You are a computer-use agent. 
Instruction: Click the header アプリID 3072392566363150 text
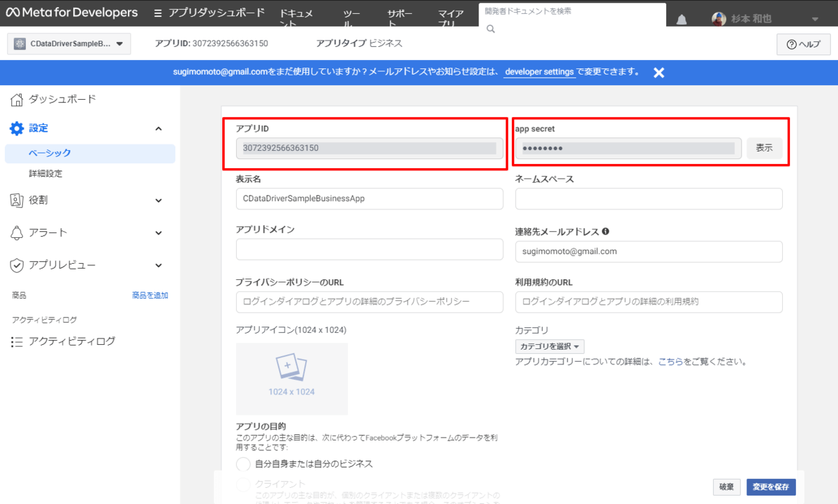[x=211, y=43]
